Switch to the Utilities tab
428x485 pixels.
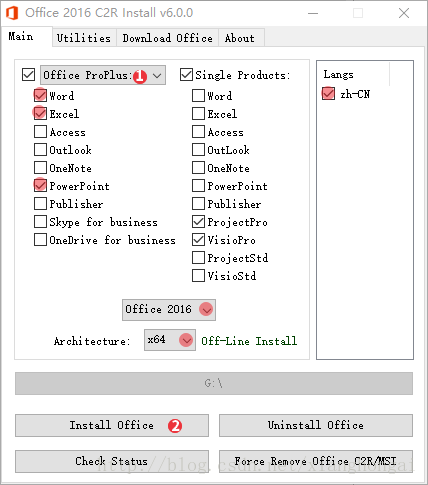pos(84,38)
